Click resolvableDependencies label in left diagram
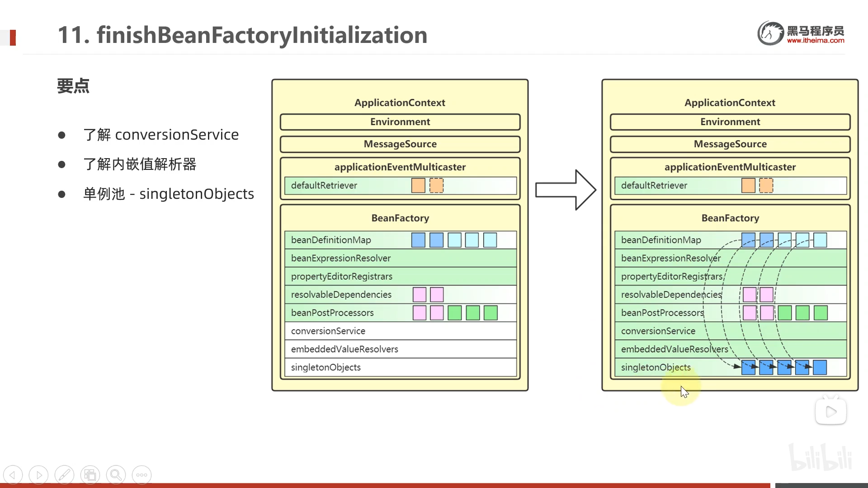 point(341,295)
